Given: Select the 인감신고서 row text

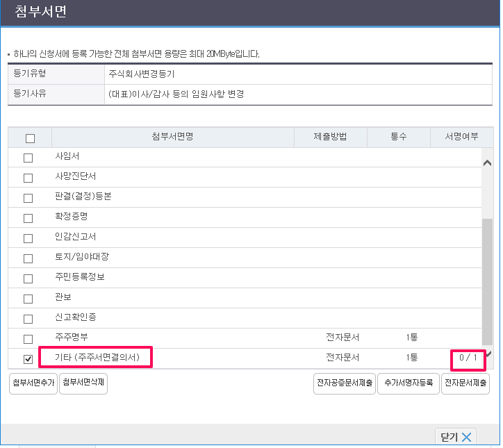Looking at the screenshot, I should point(76,237).
